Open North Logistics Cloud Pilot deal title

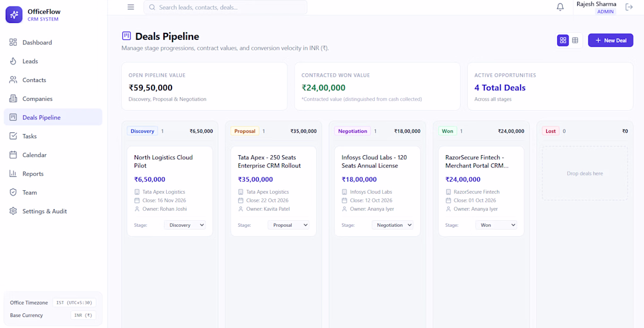tap(163, 162)
